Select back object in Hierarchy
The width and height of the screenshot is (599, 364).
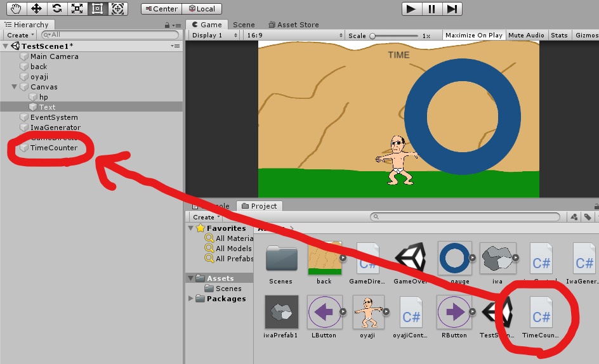[x=39, y=67]
